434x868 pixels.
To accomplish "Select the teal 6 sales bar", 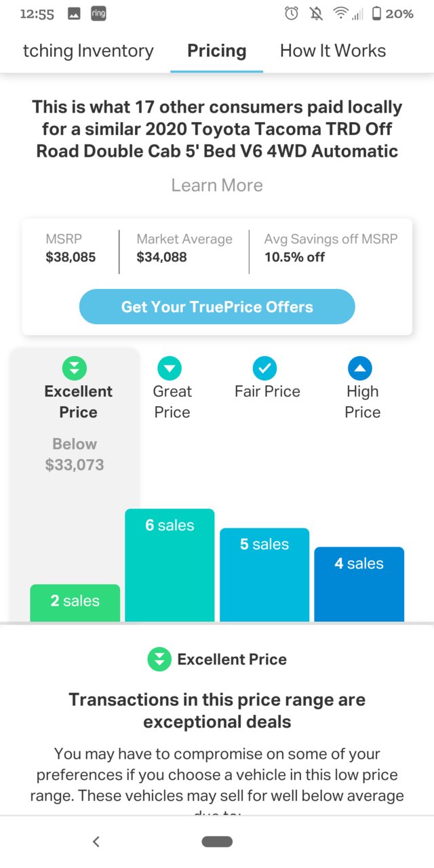I will (170, 565).
